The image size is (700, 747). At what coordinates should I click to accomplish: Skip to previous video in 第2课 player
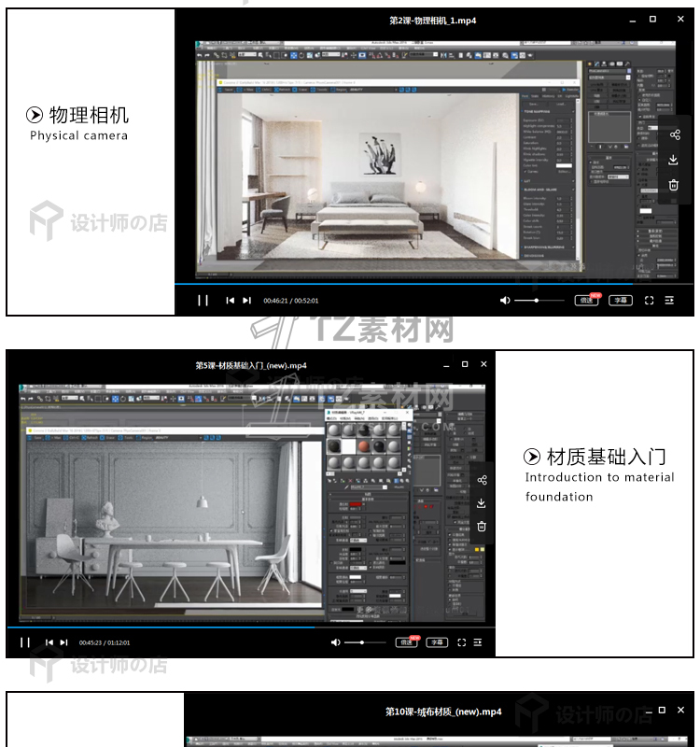230,300
